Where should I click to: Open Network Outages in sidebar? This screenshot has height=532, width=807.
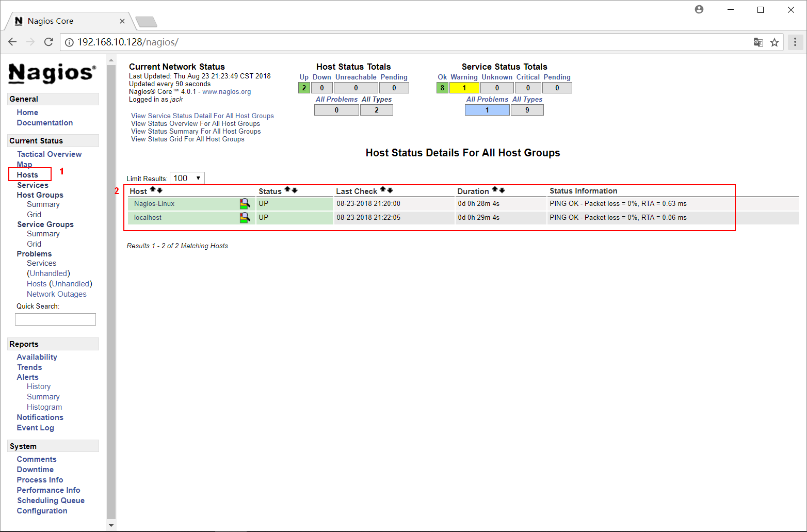coord(57,294)
